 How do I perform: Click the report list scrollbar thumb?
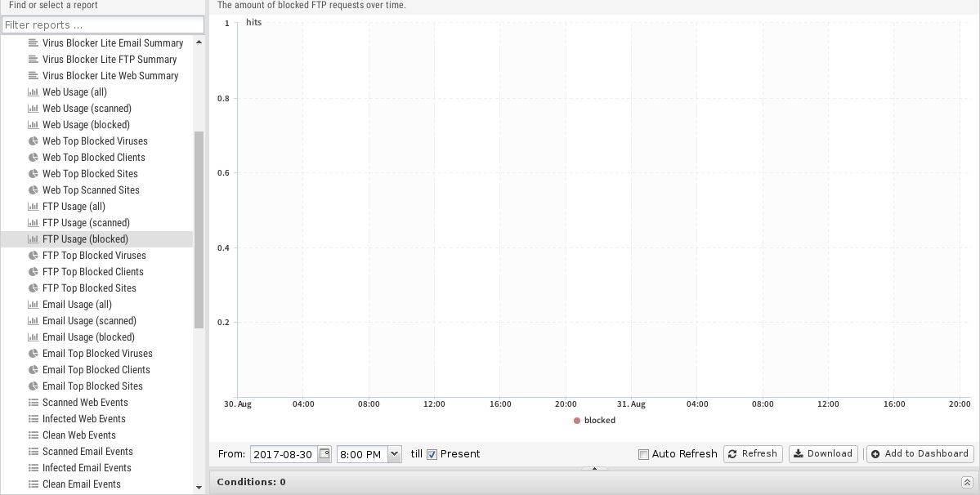point(199,230)
